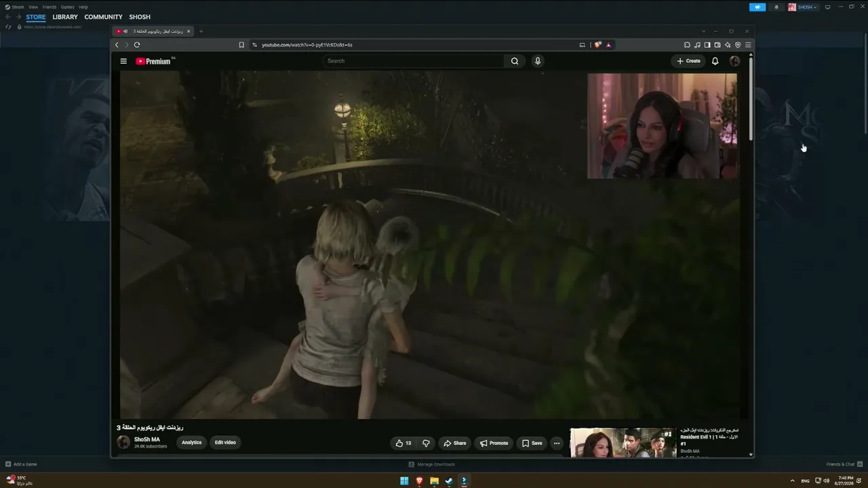
Task: Mute the YouTube tab audio icon
Action: (126, 31)
